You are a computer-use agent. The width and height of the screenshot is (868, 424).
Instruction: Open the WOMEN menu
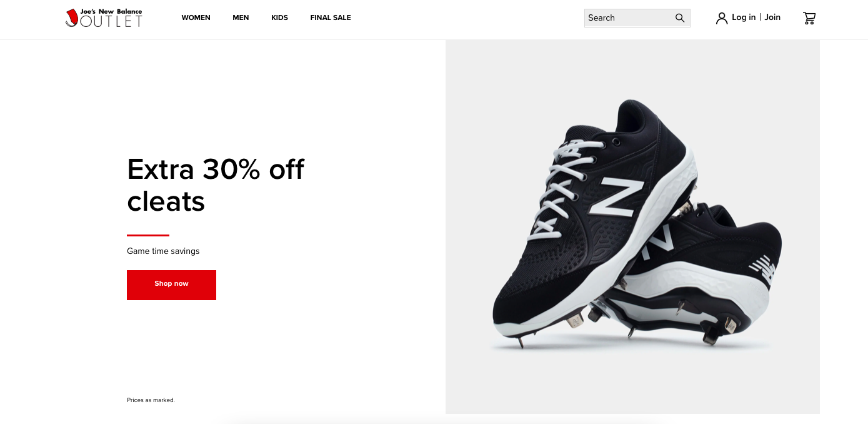click(x=196, y=18)
